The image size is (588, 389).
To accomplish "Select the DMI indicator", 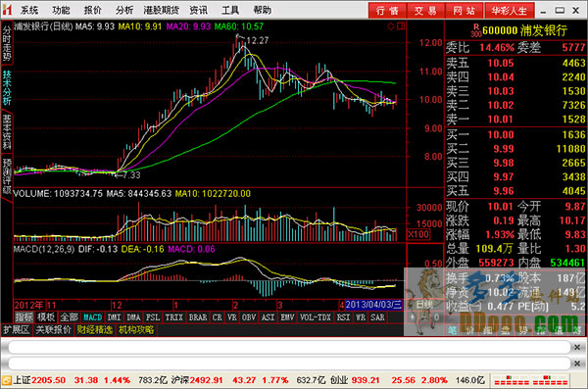I will pos(114,317).
